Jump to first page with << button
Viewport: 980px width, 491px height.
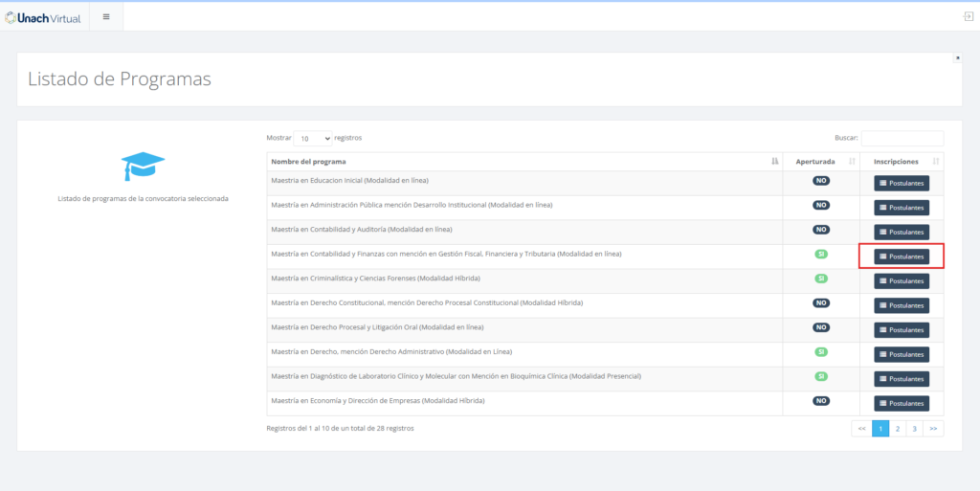[x=861, y=429]
